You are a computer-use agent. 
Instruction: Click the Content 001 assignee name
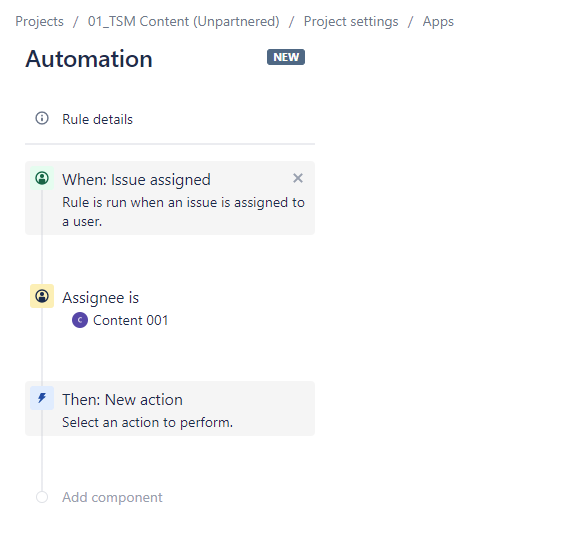pyautogui.click(x=130, y=320)
